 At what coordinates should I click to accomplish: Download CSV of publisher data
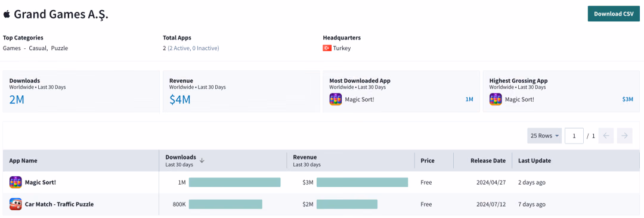(614, 14)
